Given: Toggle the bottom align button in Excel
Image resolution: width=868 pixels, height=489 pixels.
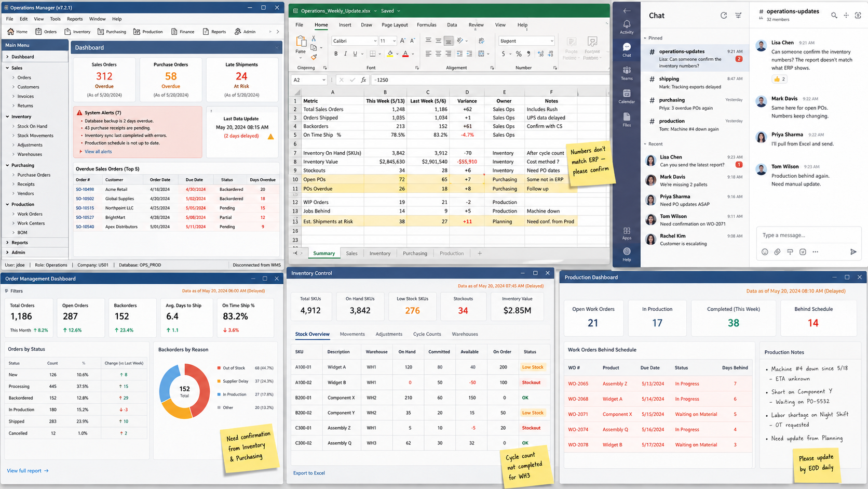Looking at the screenshot, I should (x=449, y=41).
